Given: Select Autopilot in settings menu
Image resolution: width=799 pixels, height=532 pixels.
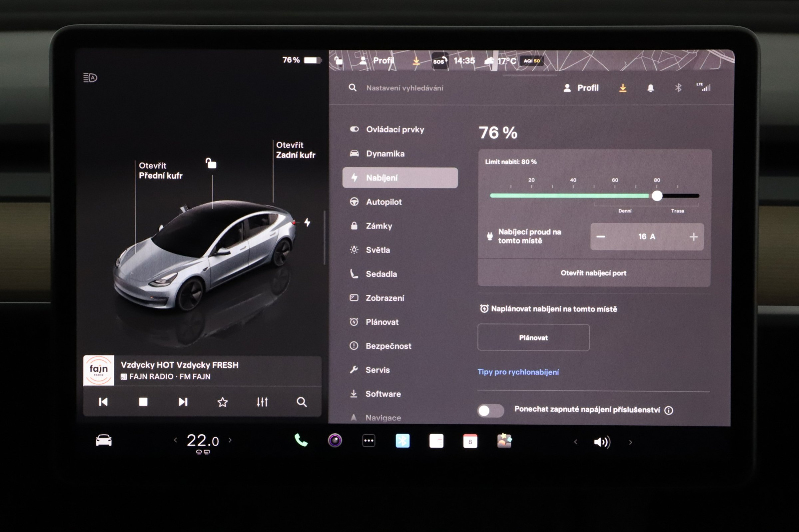Looking at the screenshot, I should [x=384, y=202].
